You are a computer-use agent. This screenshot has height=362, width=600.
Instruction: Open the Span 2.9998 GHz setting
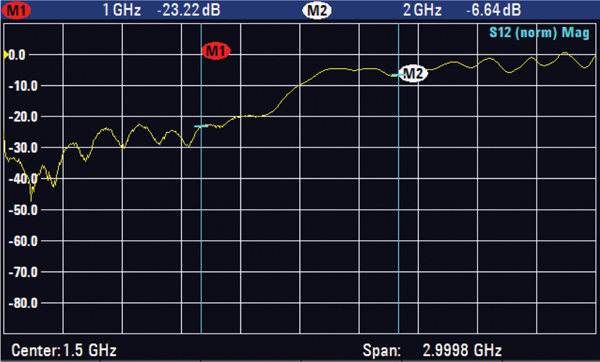click(x=432, y=350)
